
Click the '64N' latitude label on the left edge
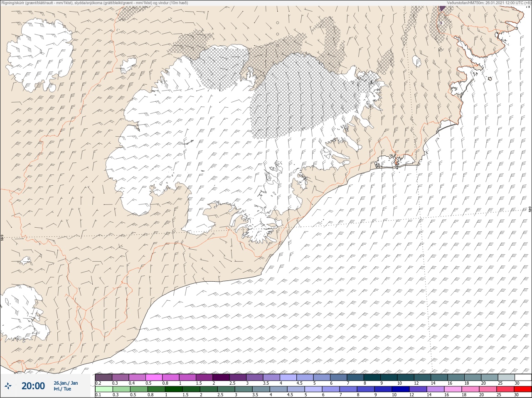(2, 238)
